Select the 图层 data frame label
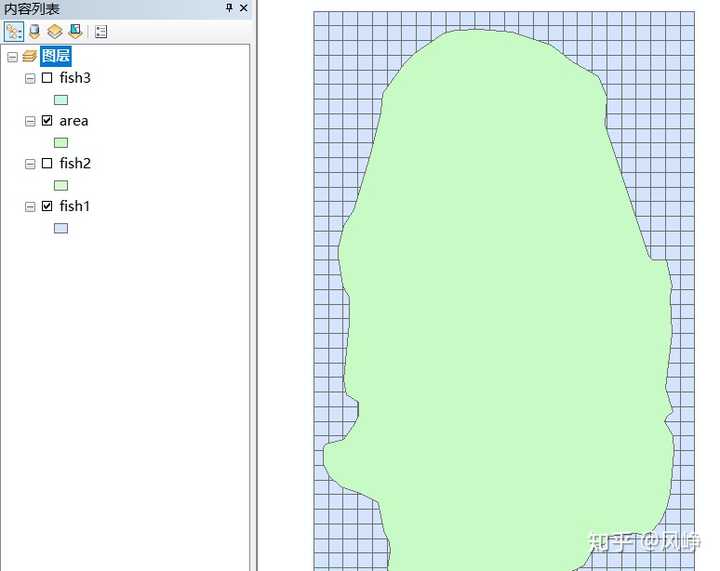This screenshot has height=571, width=720. pos(56,56)
